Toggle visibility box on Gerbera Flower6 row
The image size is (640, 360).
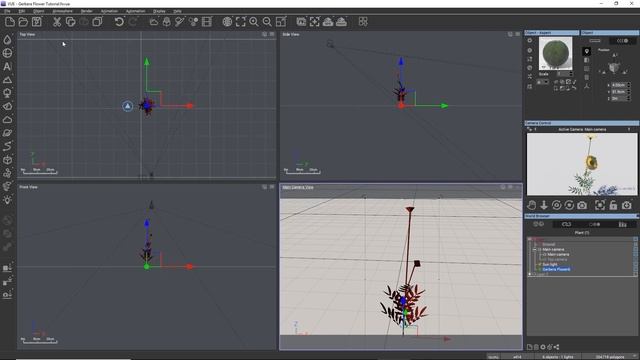[x=635, y=269]
